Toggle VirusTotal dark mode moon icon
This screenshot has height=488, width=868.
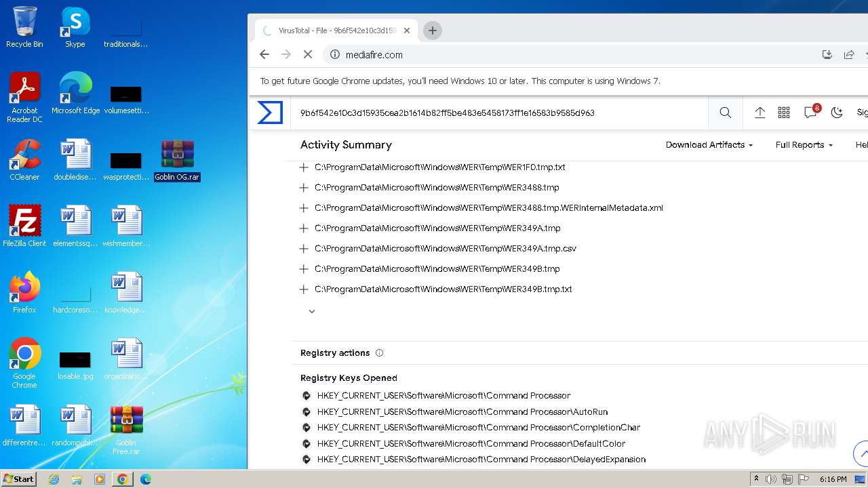coord(837,113)
